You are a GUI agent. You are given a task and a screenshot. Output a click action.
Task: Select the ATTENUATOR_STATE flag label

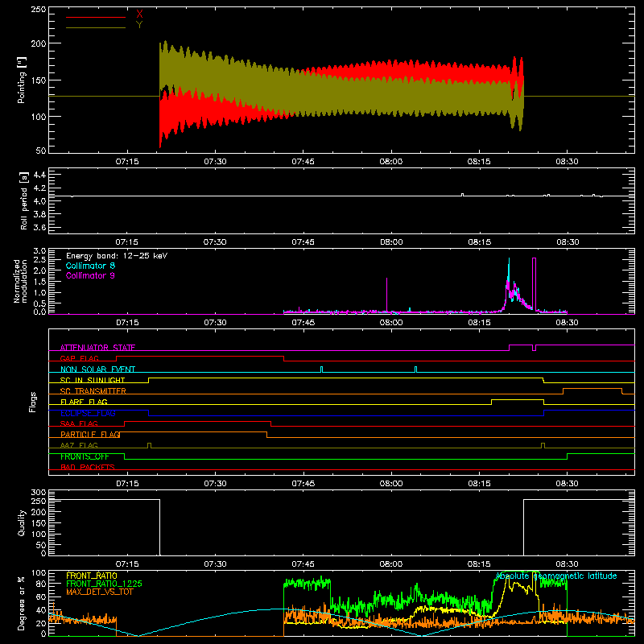97,348
